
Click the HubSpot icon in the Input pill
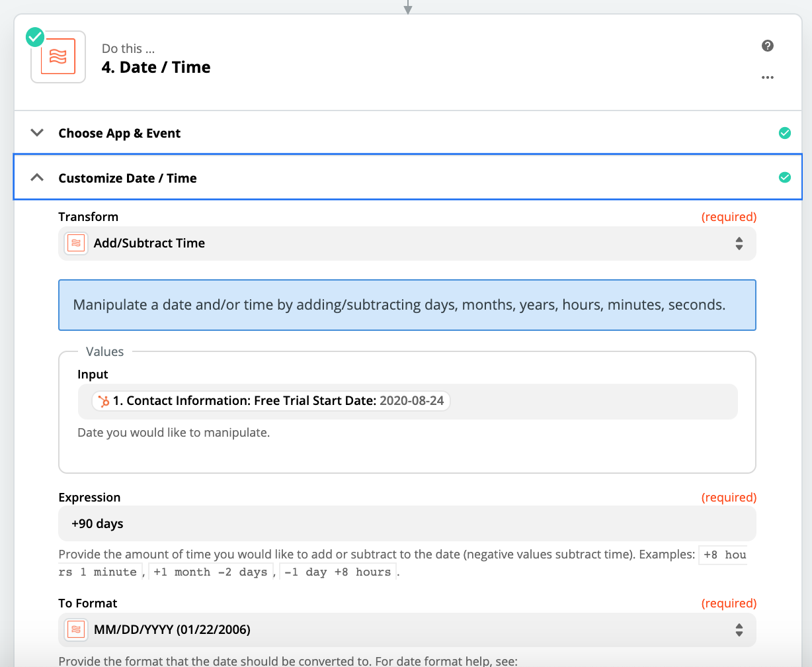(103, 401)
